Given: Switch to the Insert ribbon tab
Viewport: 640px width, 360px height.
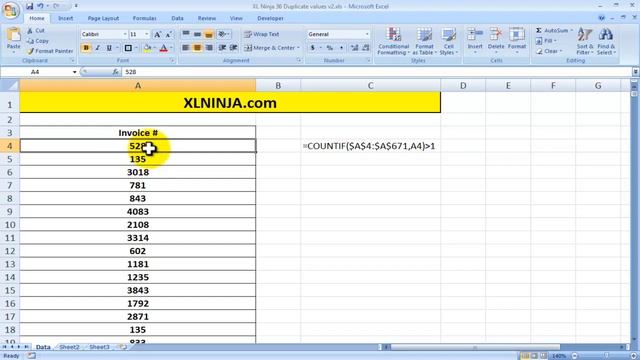Looking at the screenshot, I should click(x=65, y=18).
